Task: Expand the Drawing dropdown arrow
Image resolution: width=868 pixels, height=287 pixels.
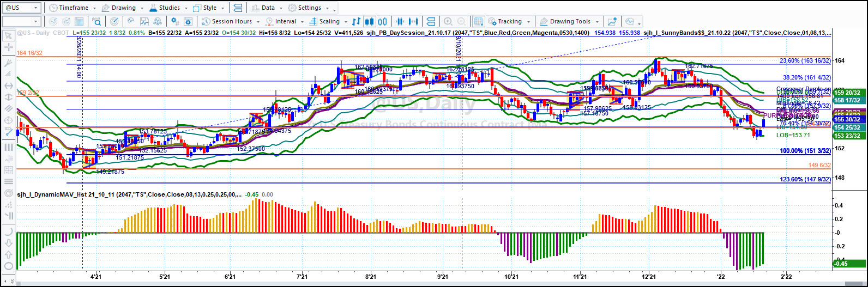Action: pyautogui.click(x=143, y=9)
